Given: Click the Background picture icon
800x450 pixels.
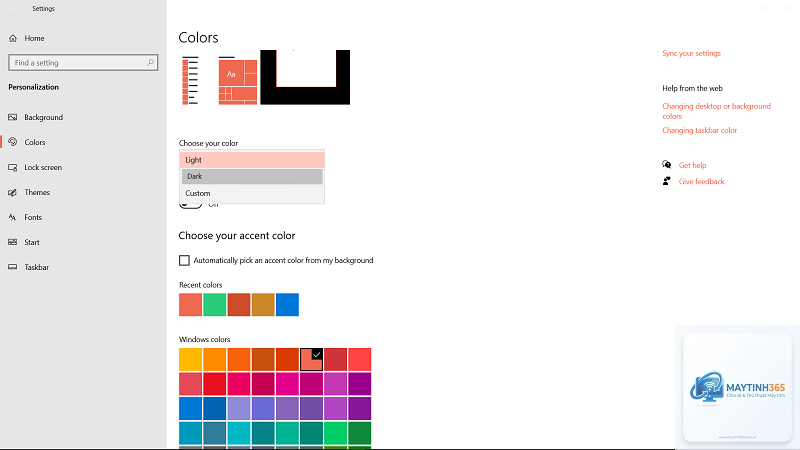Looking at the screenshot, I should tap(13, 117).
